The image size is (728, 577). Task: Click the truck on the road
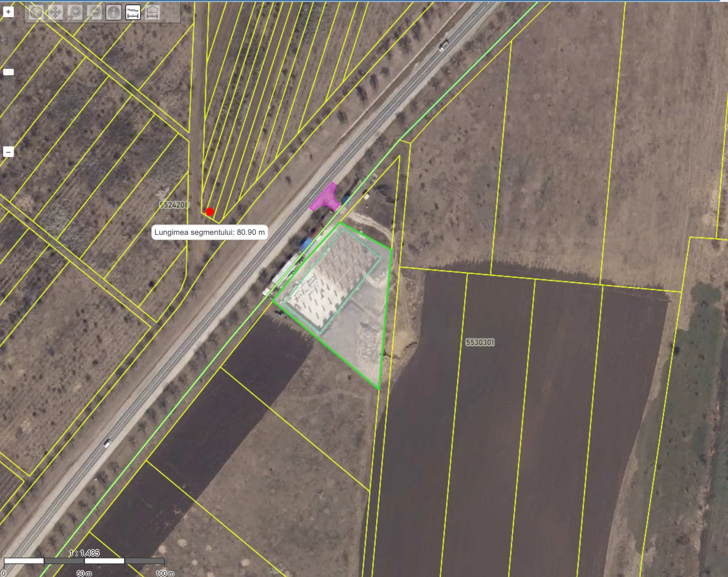pos(444,45)
